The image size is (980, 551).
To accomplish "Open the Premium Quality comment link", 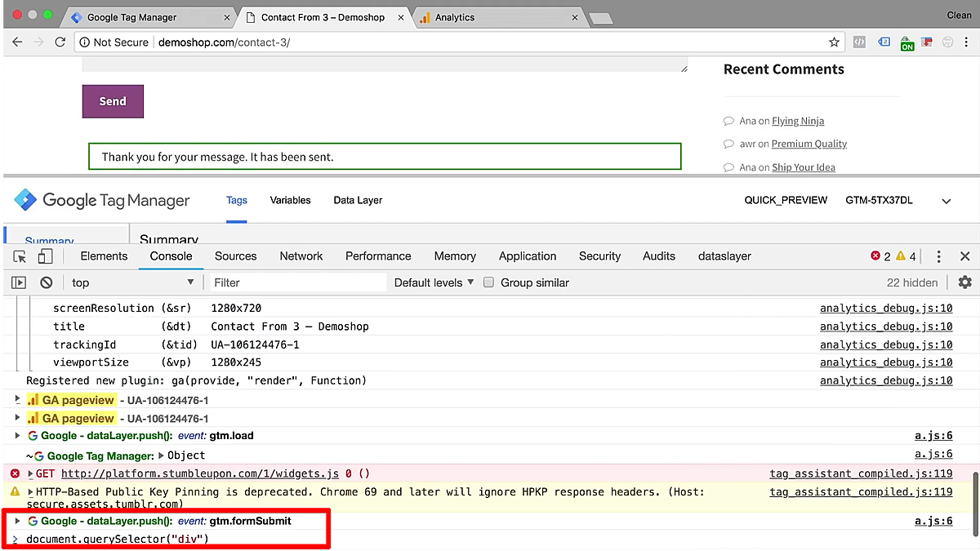I will (x=809, y=144).
